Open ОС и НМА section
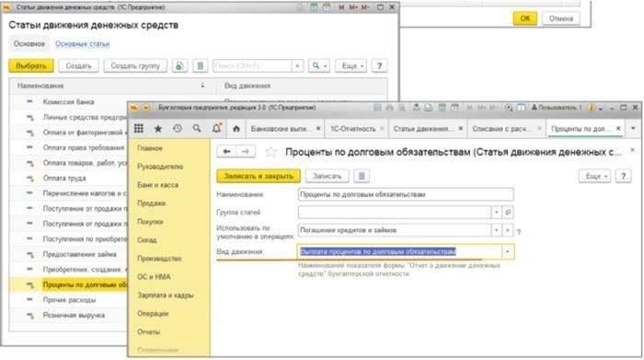 154,276
